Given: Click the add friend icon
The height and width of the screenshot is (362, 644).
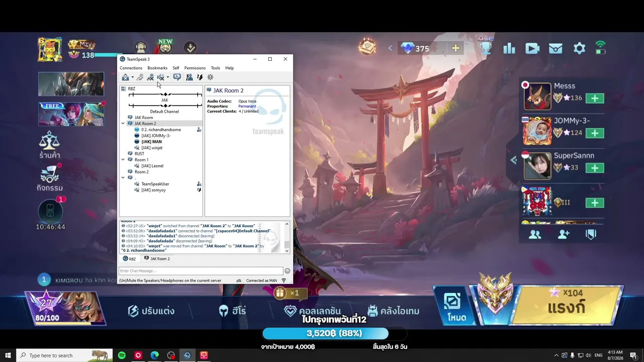Looking at the screenshot, I should pyautogui.click(x=563, y=234).
